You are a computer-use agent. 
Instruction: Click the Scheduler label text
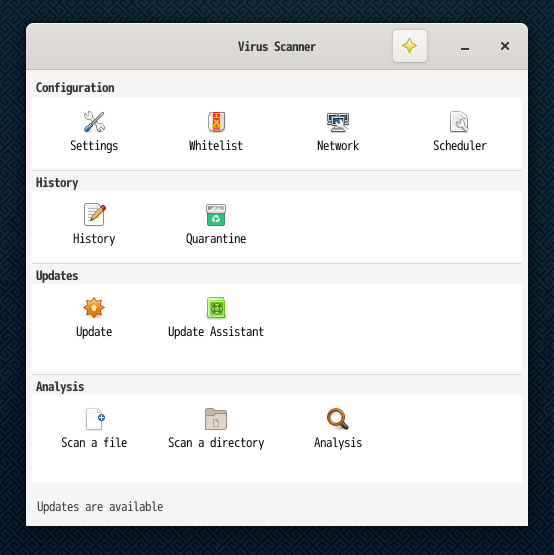(x=460, y=145)
